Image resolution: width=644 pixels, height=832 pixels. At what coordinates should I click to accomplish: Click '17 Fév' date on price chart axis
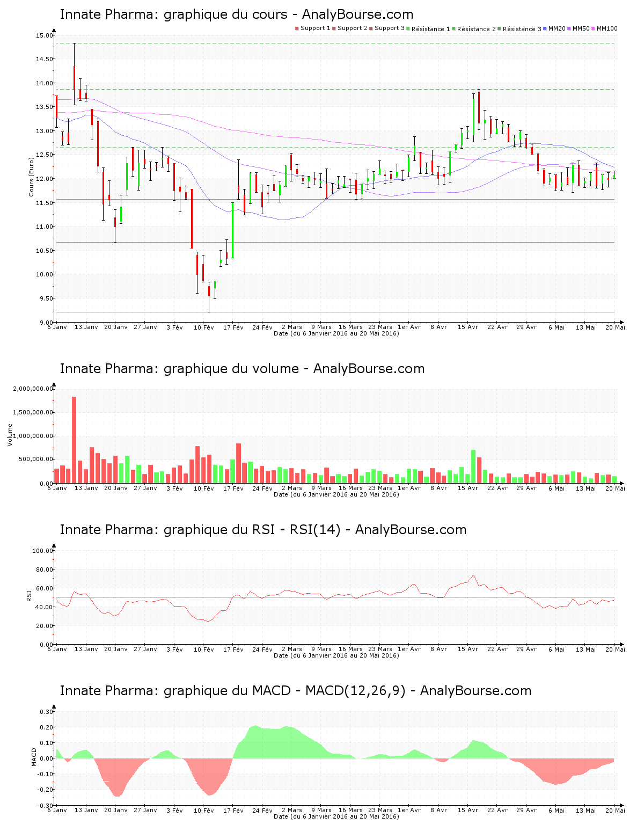233,327
